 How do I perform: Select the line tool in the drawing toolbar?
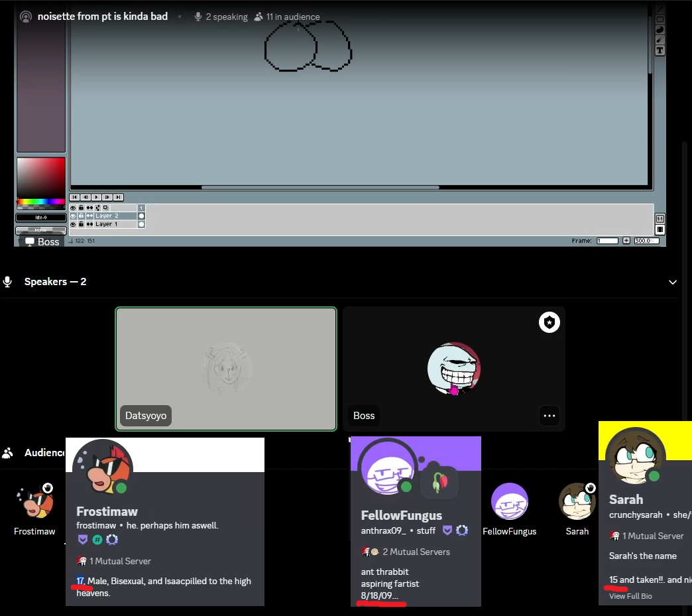[660, 9]
